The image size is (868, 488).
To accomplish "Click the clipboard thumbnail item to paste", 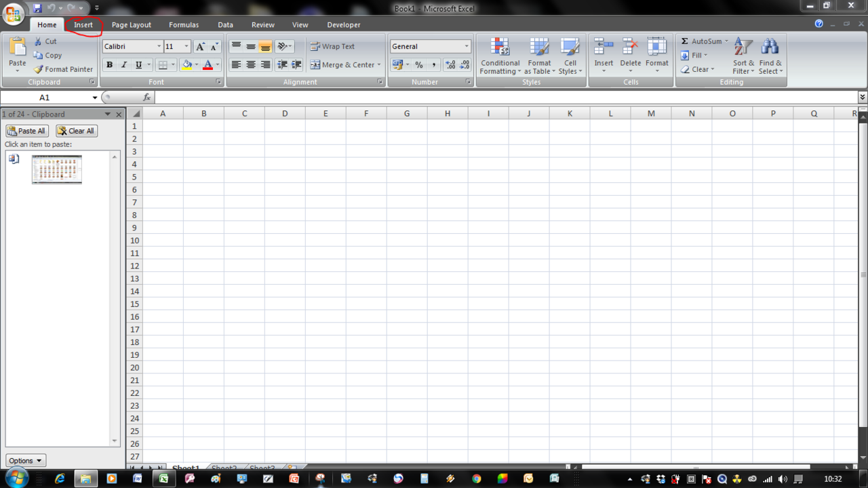I will tap(57, 169).
